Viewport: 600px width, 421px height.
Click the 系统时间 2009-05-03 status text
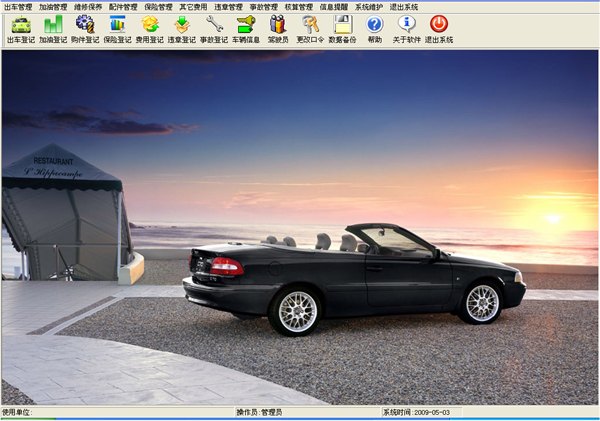point(417,412)
